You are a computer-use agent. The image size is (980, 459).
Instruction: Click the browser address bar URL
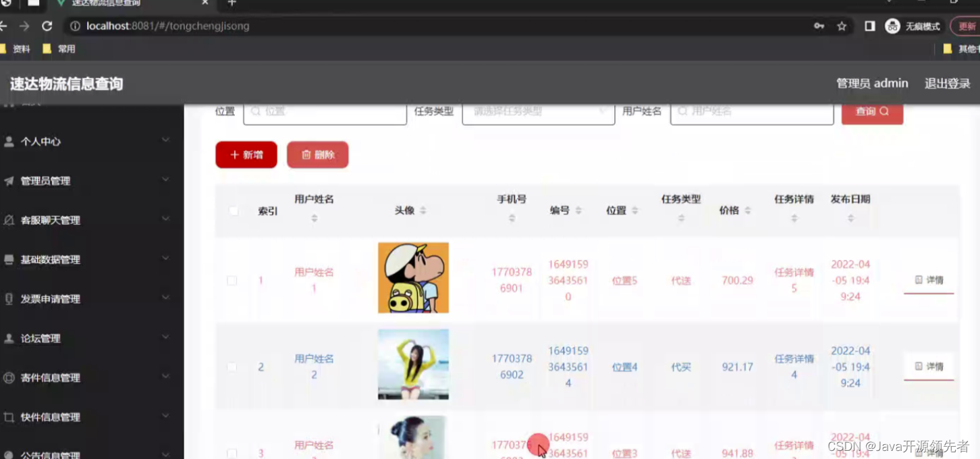click(x=168, y=26)
